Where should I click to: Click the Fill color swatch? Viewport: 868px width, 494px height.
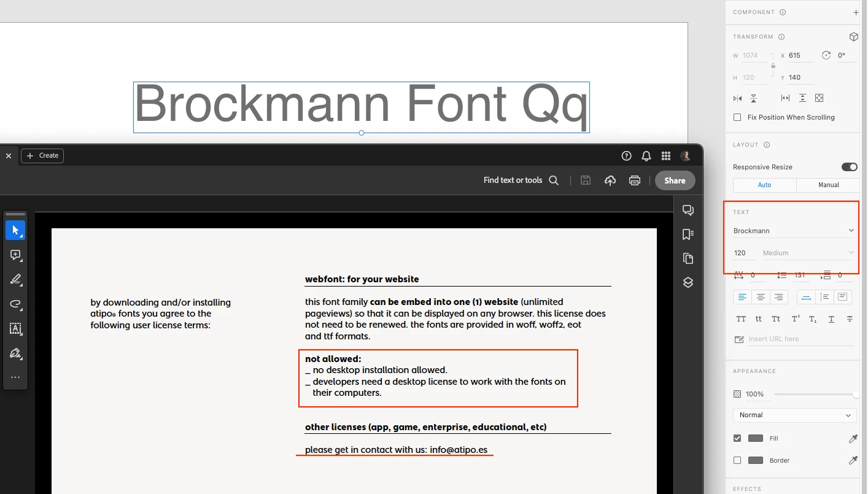click(756, 439)
